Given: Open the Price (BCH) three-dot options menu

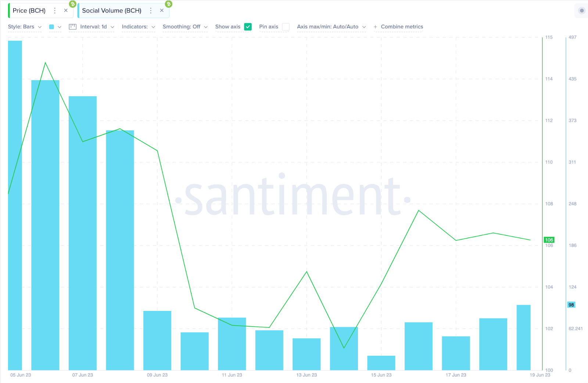Looking at the screenshot, I should 55,11.
